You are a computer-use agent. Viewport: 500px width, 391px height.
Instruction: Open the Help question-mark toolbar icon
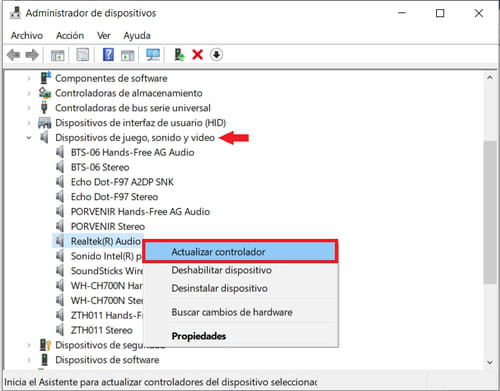click(108, 55)
